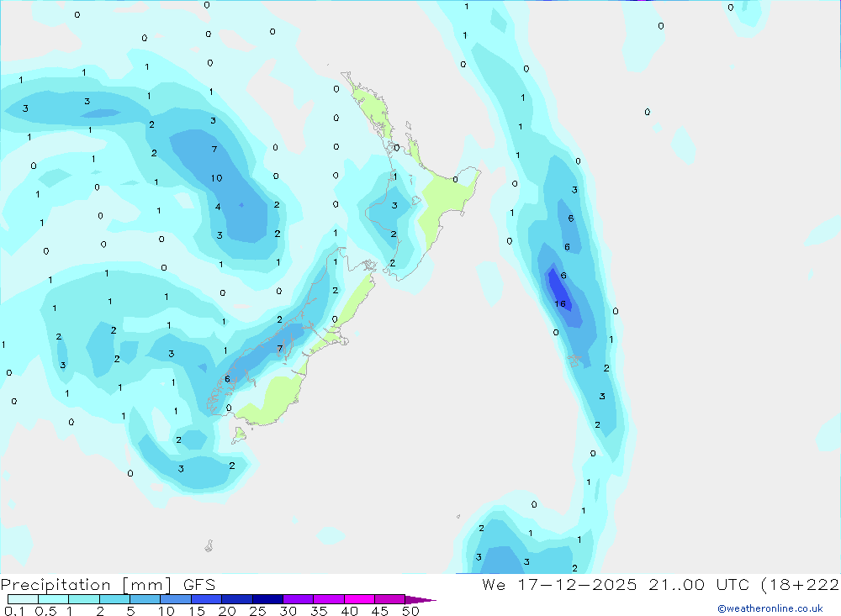Image resolution: width=841 pixels, height=616 pixels.
Task: Click the over-50 arrow tip of color bar
Action: pyautogui.click(x=420, y=600)
